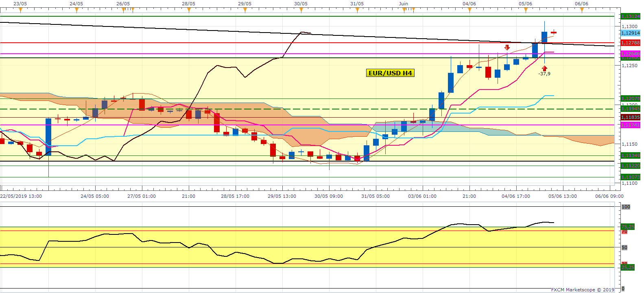Screen dimensions: 644x293
Task: Click the 27/05 01:00 time axis label
Action: pos(142,196)
